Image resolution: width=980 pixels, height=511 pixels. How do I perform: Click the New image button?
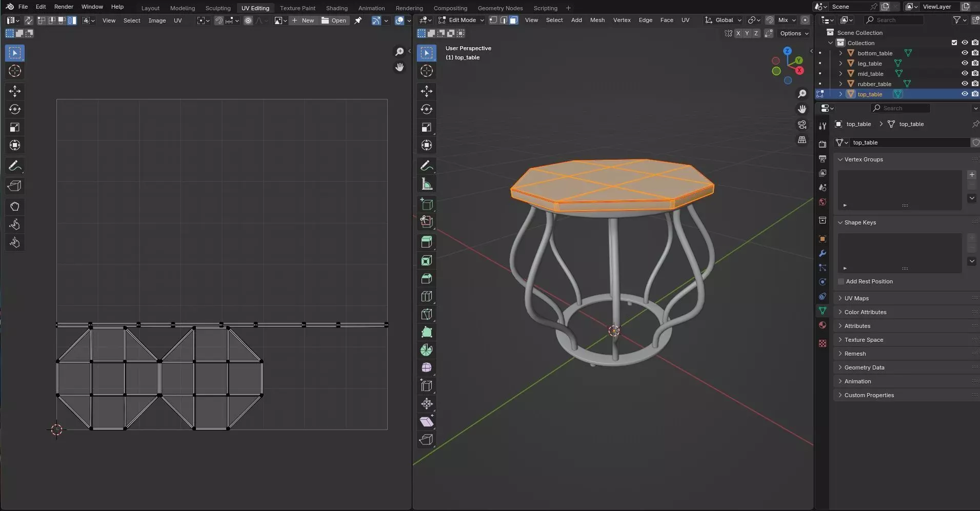coord(303,21)
